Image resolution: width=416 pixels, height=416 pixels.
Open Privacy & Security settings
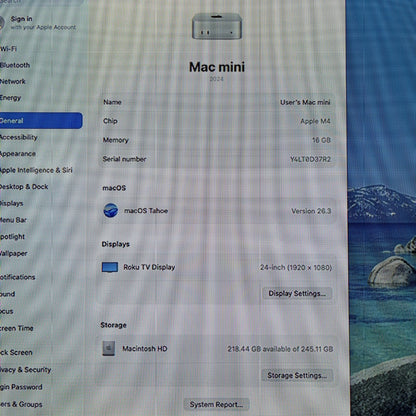pos(26,370)
